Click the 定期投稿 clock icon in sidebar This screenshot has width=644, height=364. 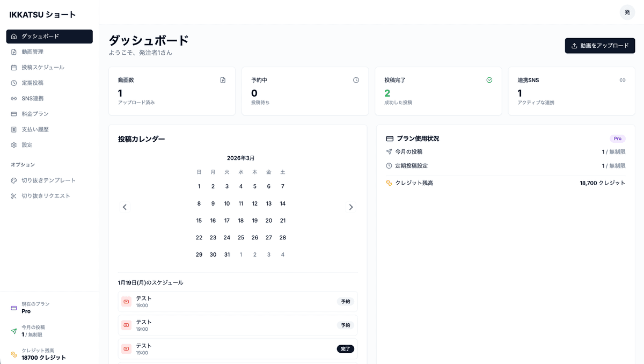[x=12, y=83]
